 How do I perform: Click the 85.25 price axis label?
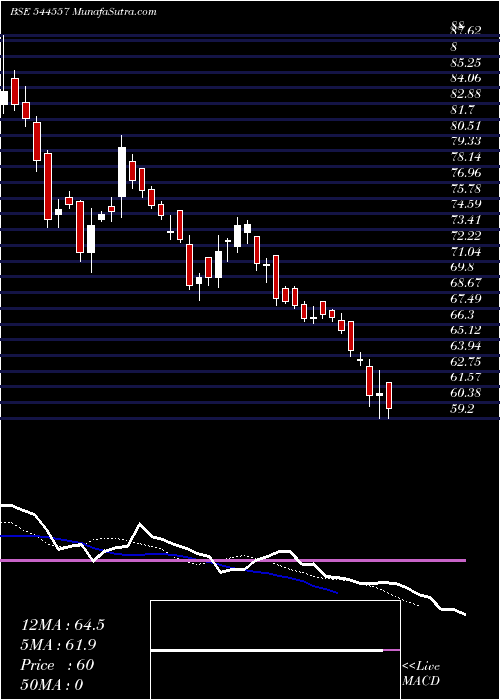[x=466, y=62]
